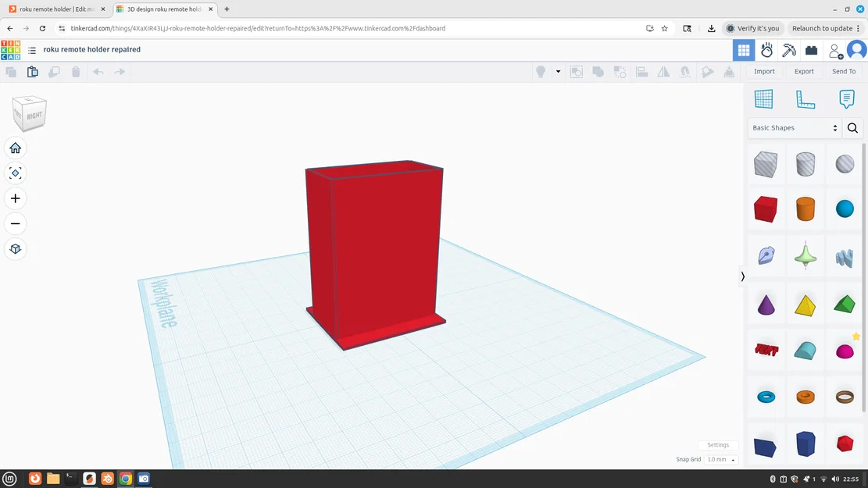The height and width of the screenshot is (488, 868).
Task: Open the Bricks mode icon
Action: coord(812,50)
